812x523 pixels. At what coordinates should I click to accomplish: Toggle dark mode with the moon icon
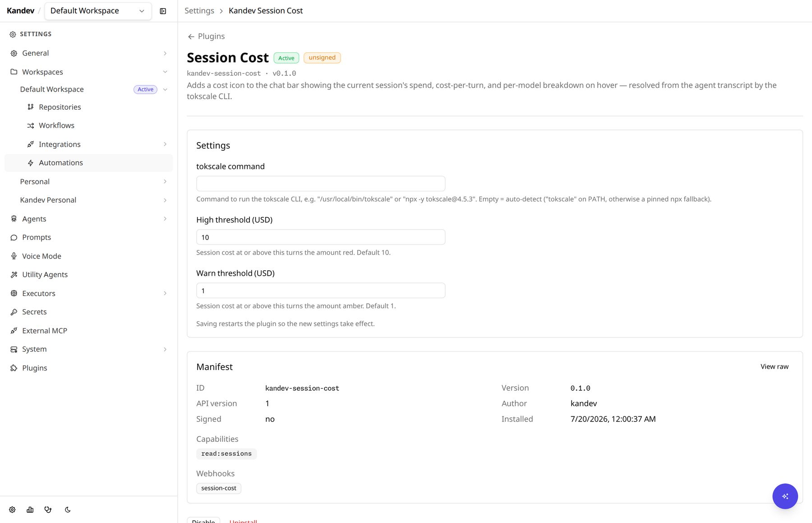(x=68, y=509)
